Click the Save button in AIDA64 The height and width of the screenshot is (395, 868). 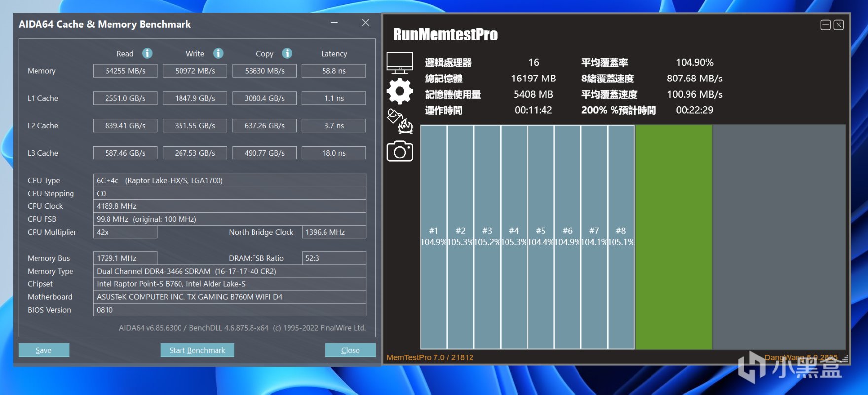click(x=44, y=350)
